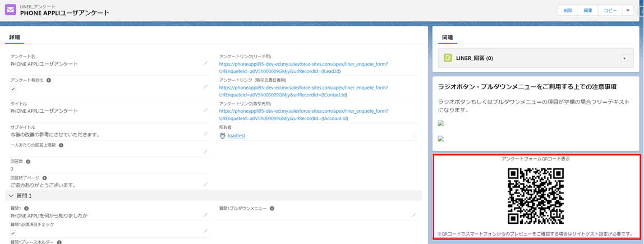Toggle the 質問1必須項目チェック checkbox

click(x=13, y=233)
